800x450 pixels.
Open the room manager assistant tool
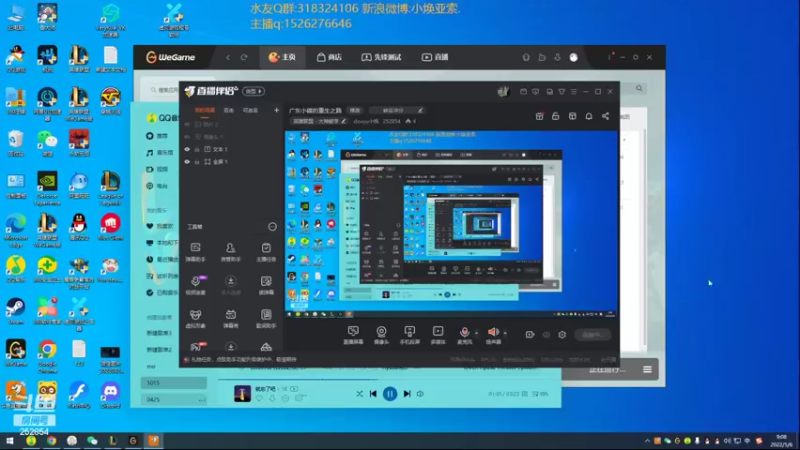(231, 252)
